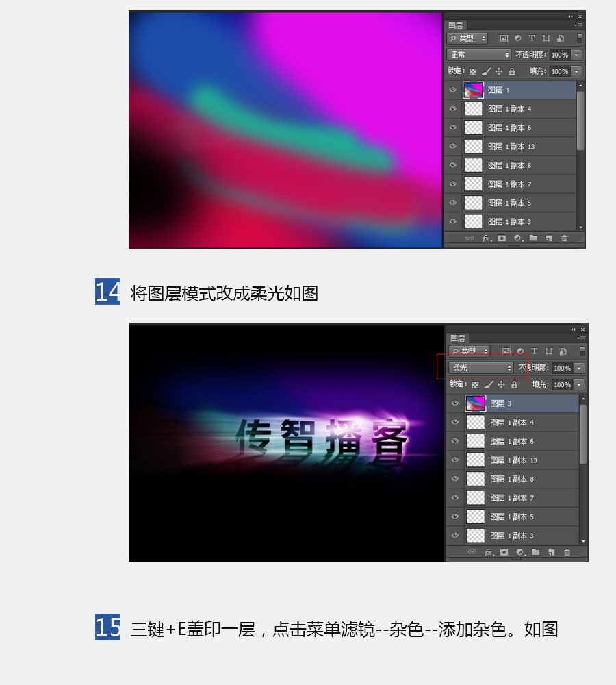
Task: Select layer 图层 1 副本 13 in lower panel
Action: pyautogui.click(x=513, y=460)
